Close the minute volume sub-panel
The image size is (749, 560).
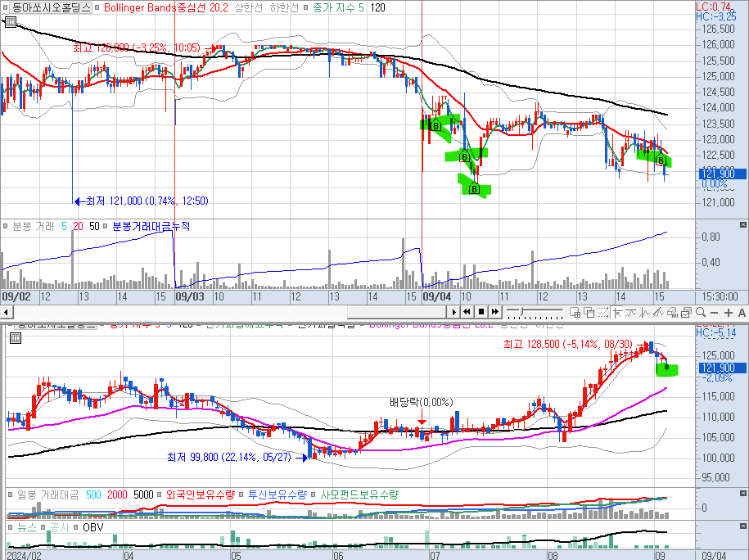742,224
